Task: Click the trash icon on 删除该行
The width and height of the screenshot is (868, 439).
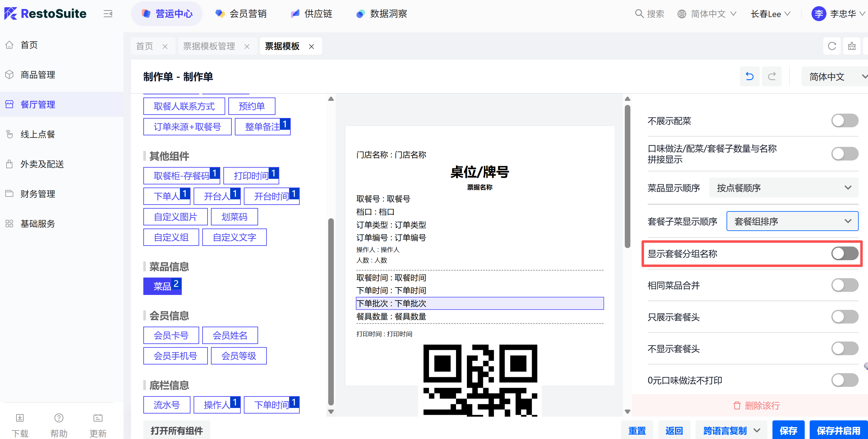Action: [x=737, y=405]
